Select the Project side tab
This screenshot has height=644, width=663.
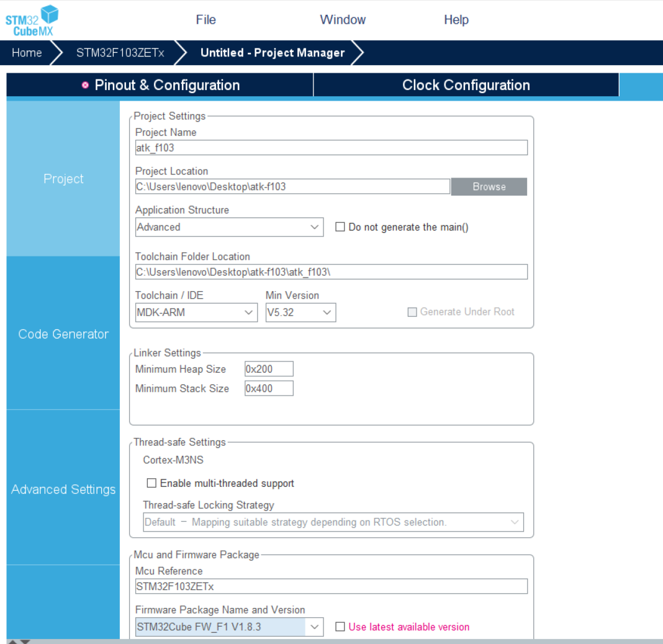[x=63, y=179]
